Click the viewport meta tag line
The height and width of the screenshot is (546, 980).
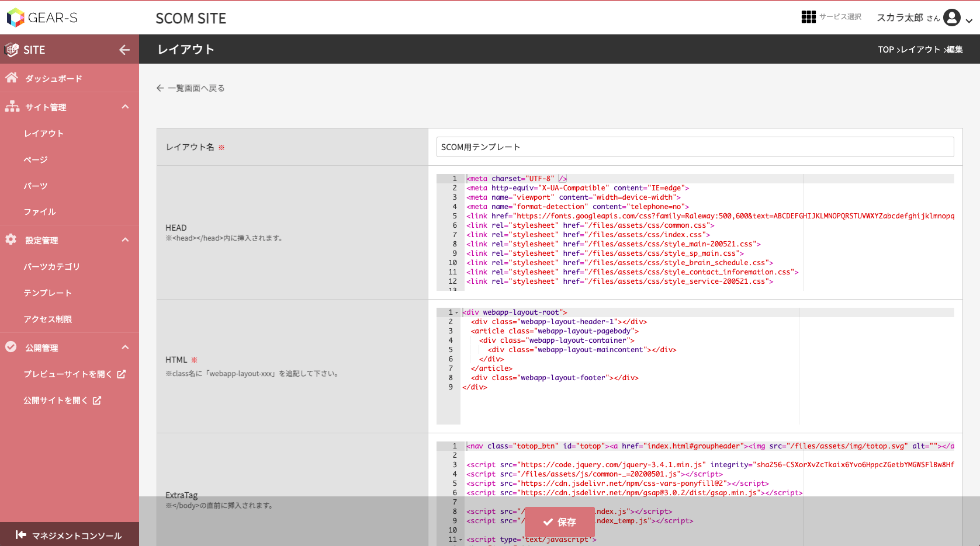pyautogui.click(x=573, y=197)
